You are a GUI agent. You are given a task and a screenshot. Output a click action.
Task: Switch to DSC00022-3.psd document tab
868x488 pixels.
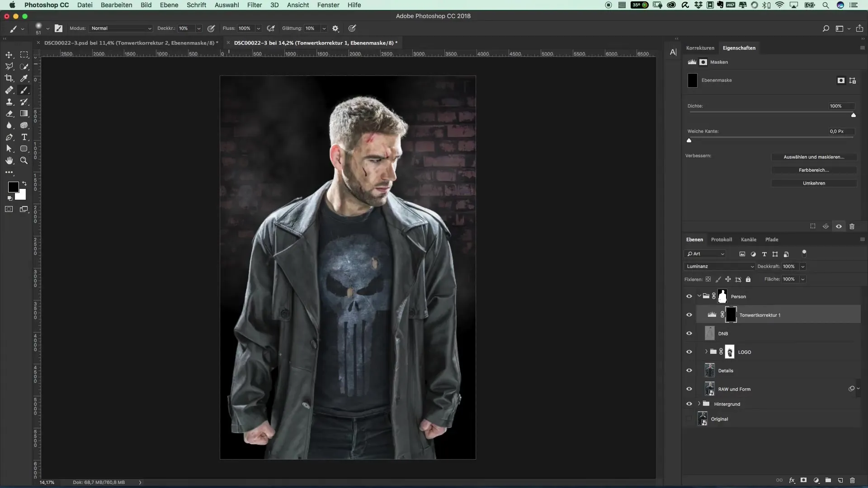pos(131,43)
